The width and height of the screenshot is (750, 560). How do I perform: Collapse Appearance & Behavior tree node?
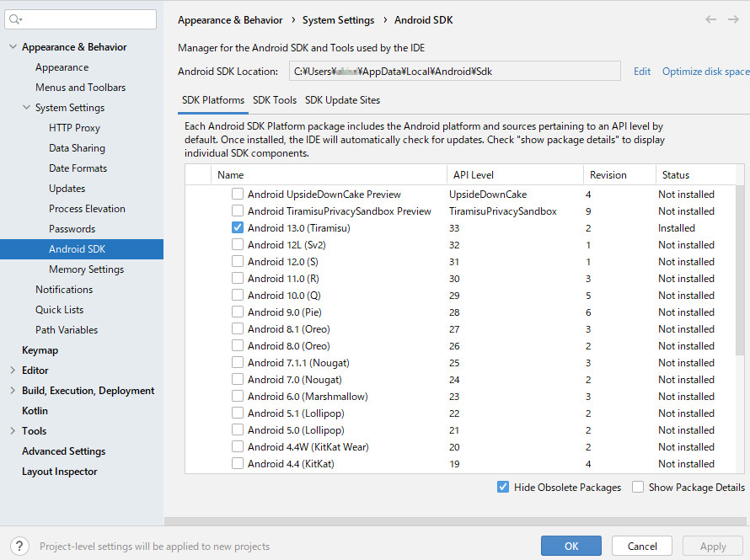click(13, 47)
